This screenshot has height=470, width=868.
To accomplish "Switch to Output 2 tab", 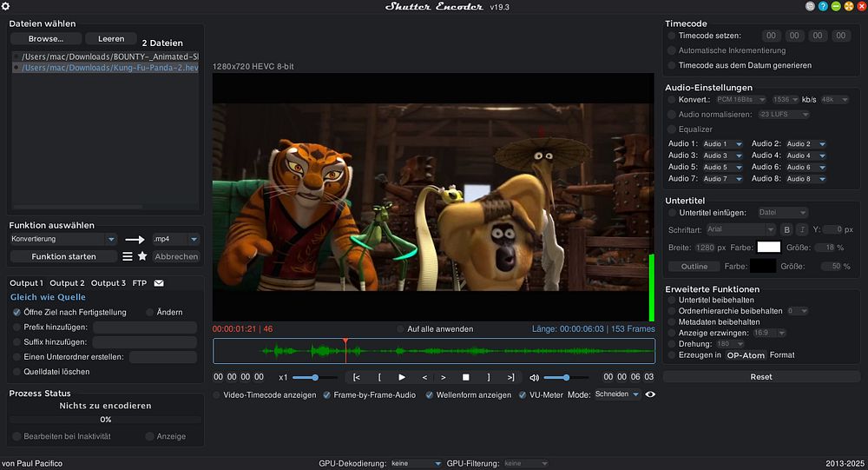I will click(x=67, y=282).
